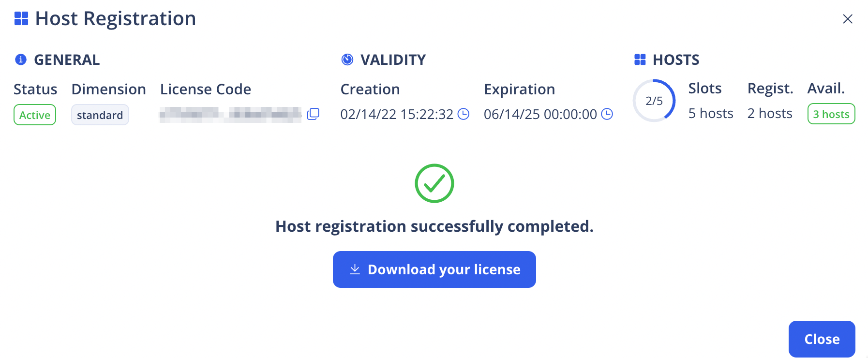The height and width of the screenshot is (358, 868).
Task: Click the green checkmark success icon
Action: pos(434,183)
